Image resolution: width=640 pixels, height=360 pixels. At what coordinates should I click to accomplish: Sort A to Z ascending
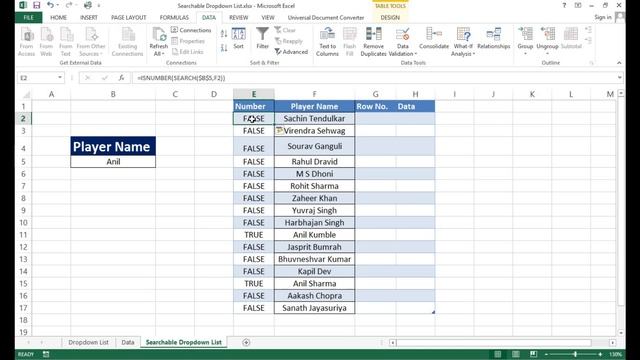224,34
